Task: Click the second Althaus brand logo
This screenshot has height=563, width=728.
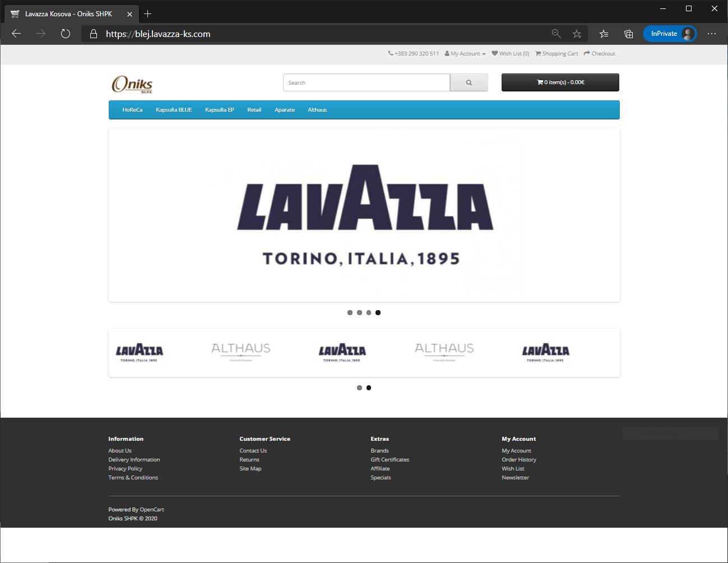Action: (x=444, y=352)
